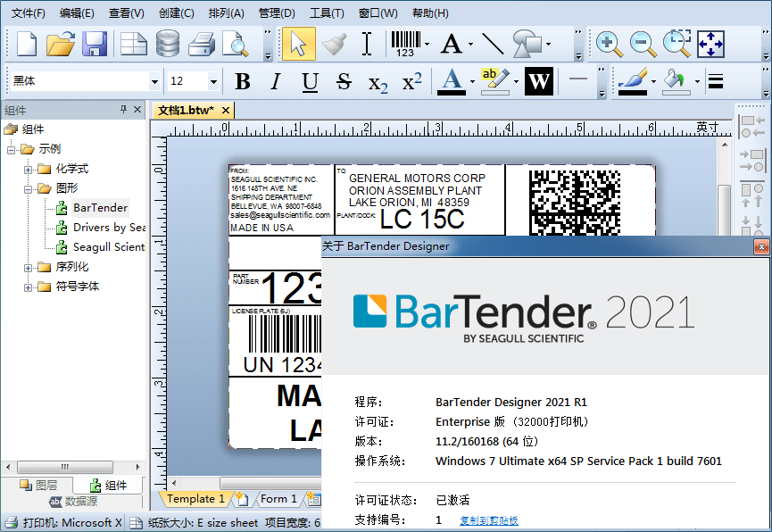Zoom in with the plus magnifier
The height and width of the screenshot is (532, 772).
point(609,44)
